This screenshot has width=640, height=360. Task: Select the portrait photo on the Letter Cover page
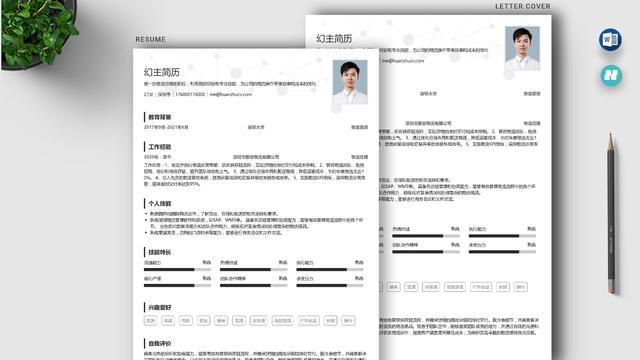pyautogui.click(x=522, y=49)
